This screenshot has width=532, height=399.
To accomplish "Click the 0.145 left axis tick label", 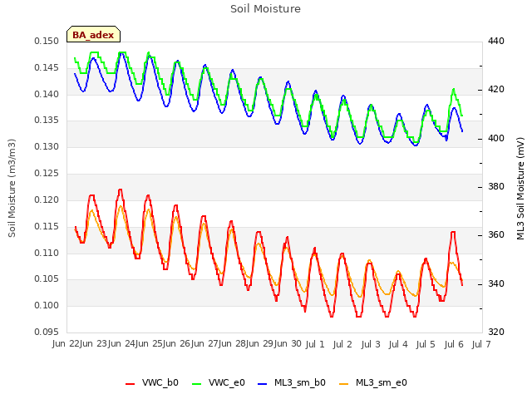I will pyautogui.click(x=47, y=67).
